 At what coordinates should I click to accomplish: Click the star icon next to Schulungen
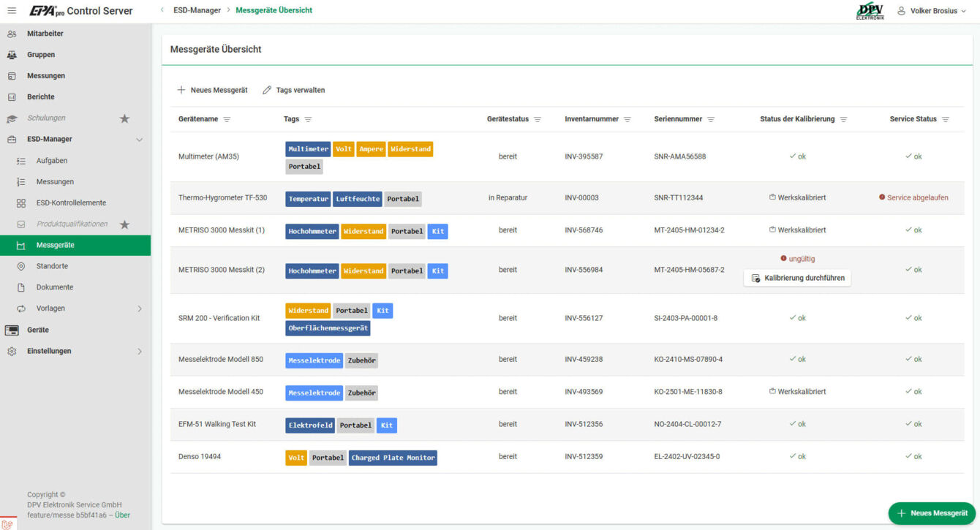[x=124, y=118]
